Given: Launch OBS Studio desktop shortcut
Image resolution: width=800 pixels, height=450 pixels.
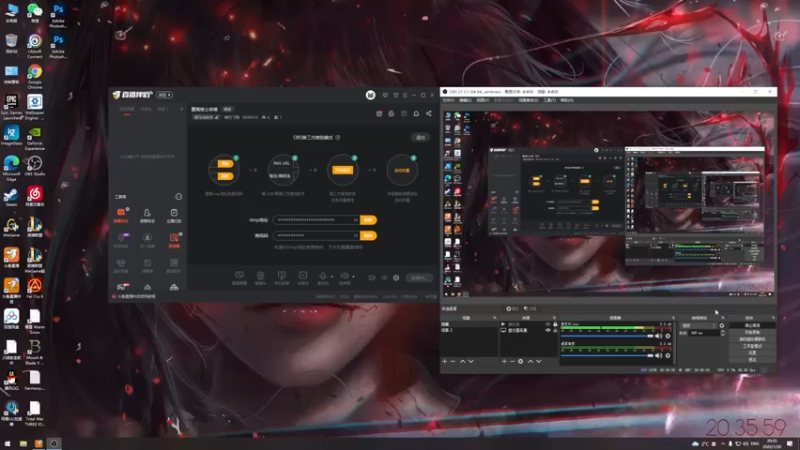Looking at the screenshot, I should (x=35, y=166).
